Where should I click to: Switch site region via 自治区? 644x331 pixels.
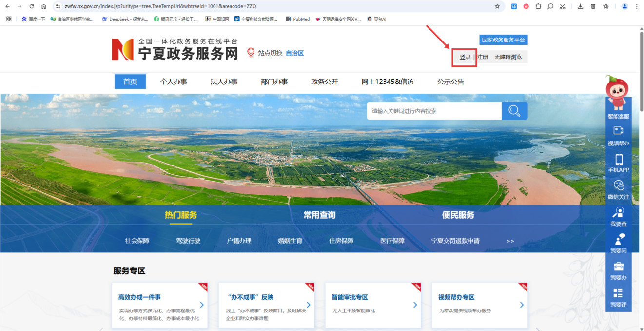click(x=294, y=53)
